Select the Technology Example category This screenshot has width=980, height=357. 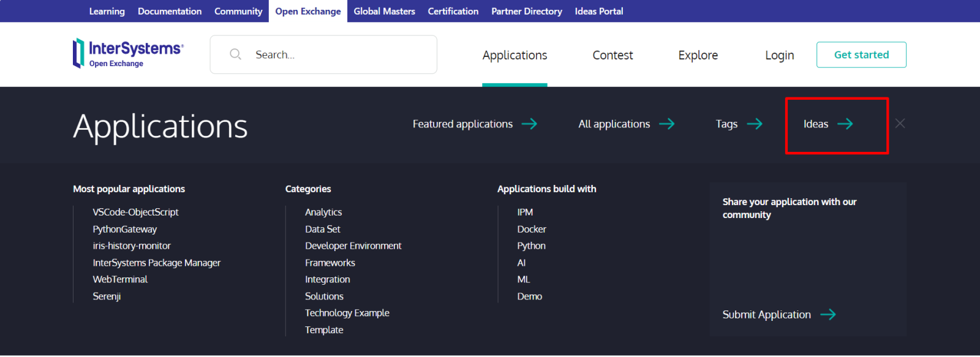coord(347,313)
